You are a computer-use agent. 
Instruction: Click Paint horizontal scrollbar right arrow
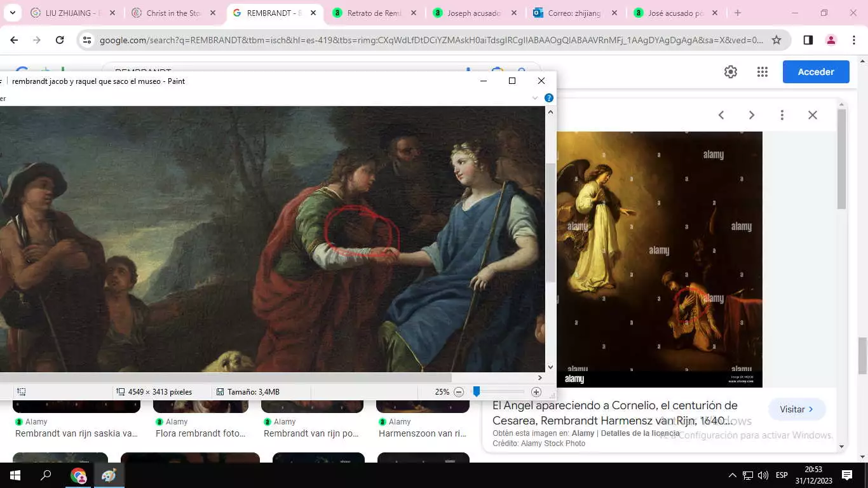pyautogui.click(x=540, y=377)
